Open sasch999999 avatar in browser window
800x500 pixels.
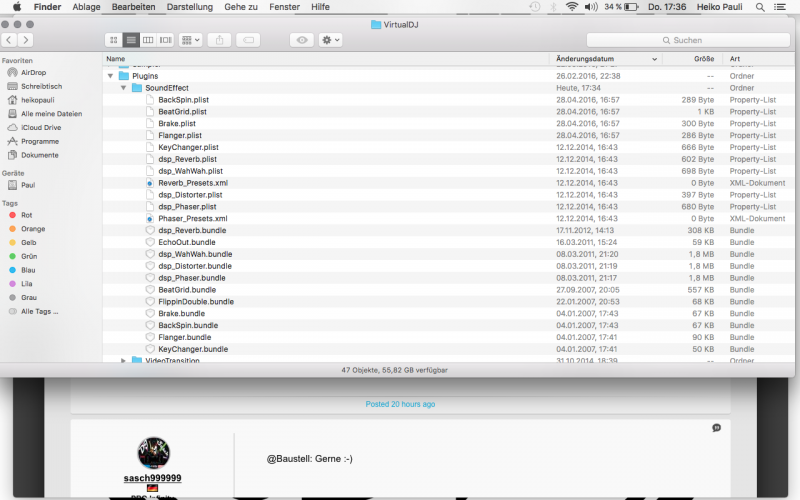click(154, 453)
